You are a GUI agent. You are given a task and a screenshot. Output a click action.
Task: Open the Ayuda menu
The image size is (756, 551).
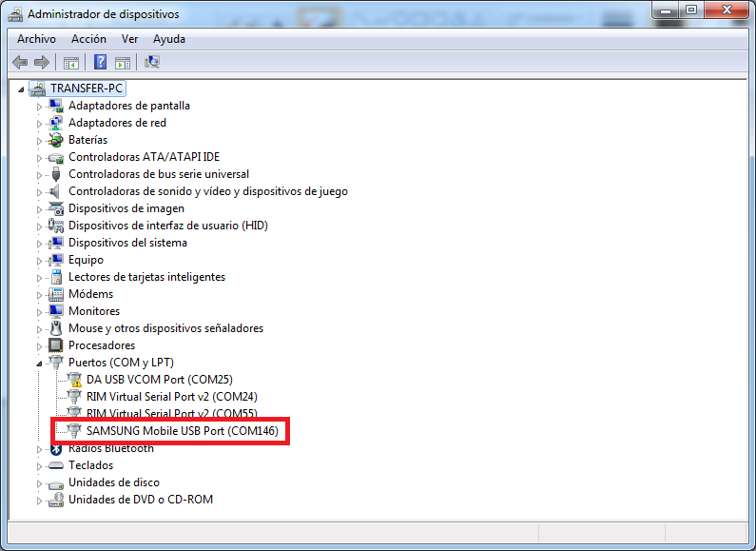point(169,39)
